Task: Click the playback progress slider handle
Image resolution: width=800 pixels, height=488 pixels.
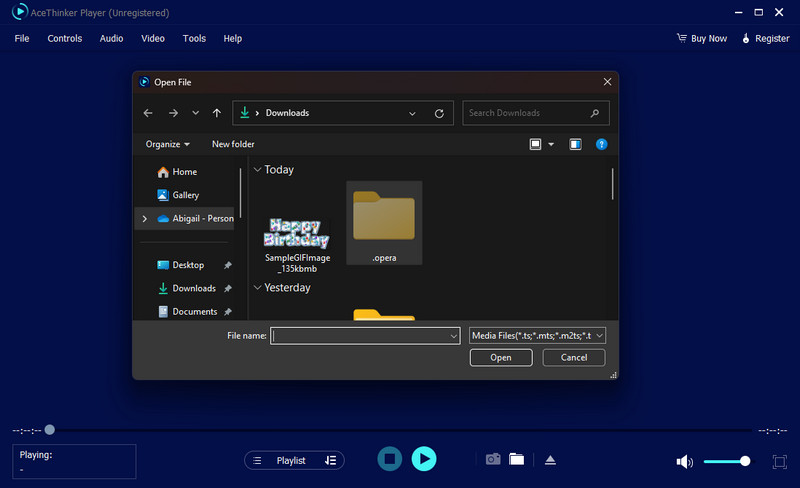Action: point(49,430)
